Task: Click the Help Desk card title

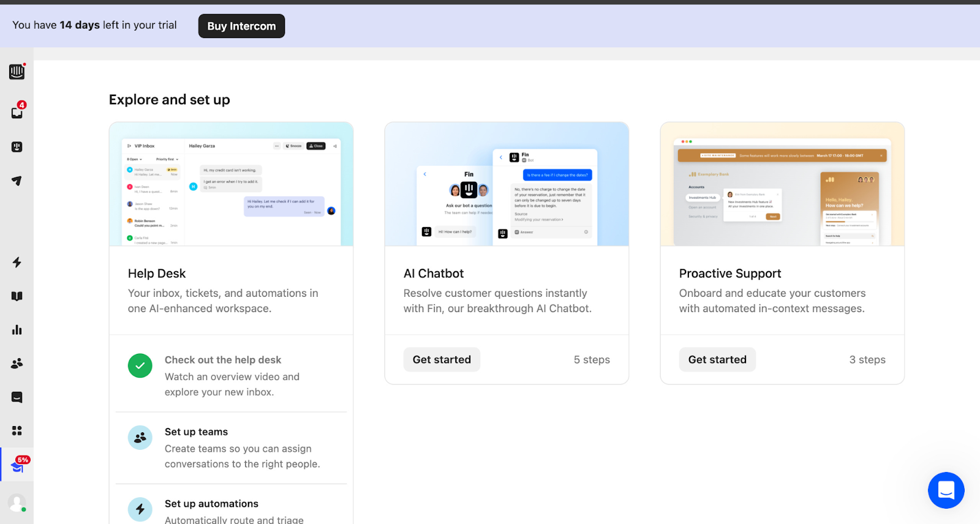Action: coord(157,274)
